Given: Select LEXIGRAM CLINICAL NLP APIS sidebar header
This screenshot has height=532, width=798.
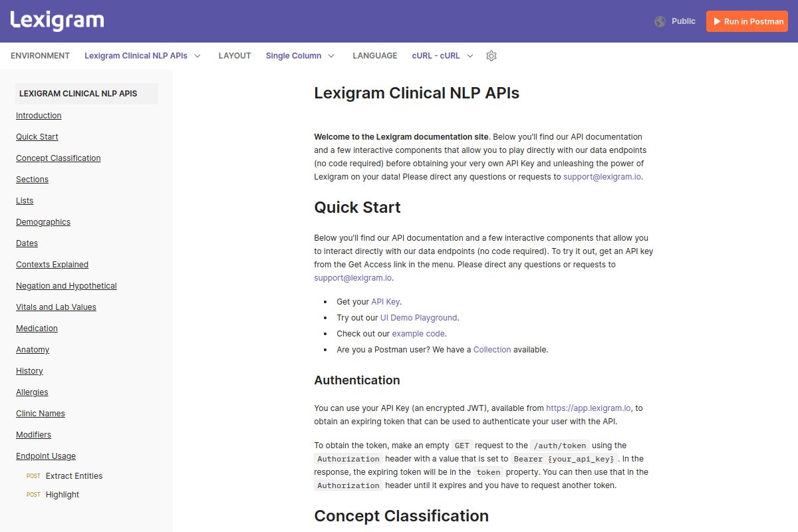Looking at the screenshot, I should point(86,94).
